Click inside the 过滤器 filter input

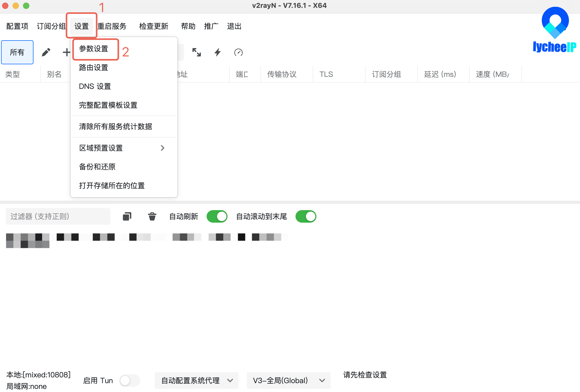(x=58, y=216)
